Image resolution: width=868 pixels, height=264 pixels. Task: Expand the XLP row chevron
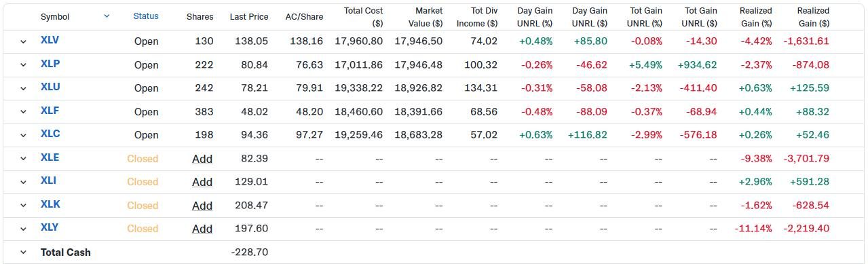tap(23, 65)
